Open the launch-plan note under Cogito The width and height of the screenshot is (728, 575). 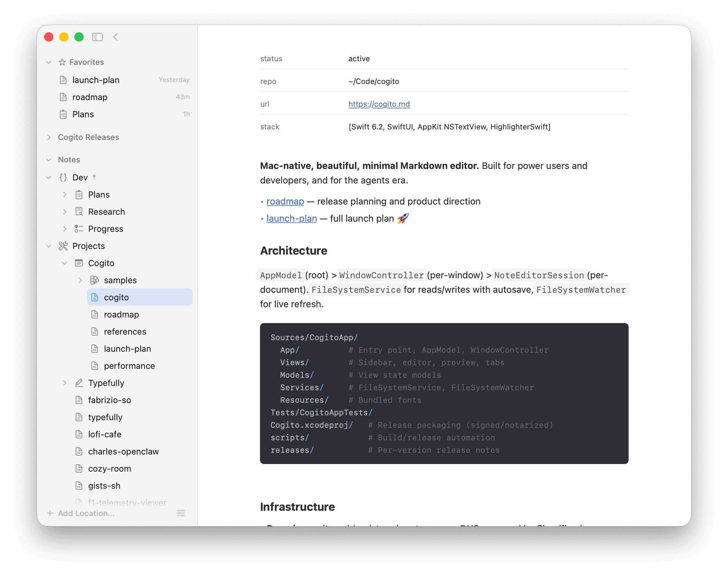tap(140, 349)
